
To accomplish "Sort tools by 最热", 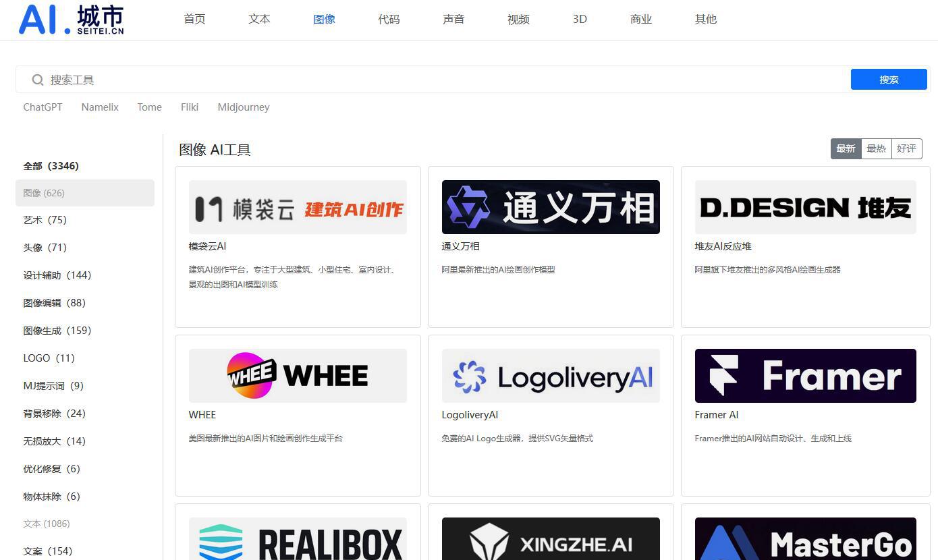I will point(876,149).
